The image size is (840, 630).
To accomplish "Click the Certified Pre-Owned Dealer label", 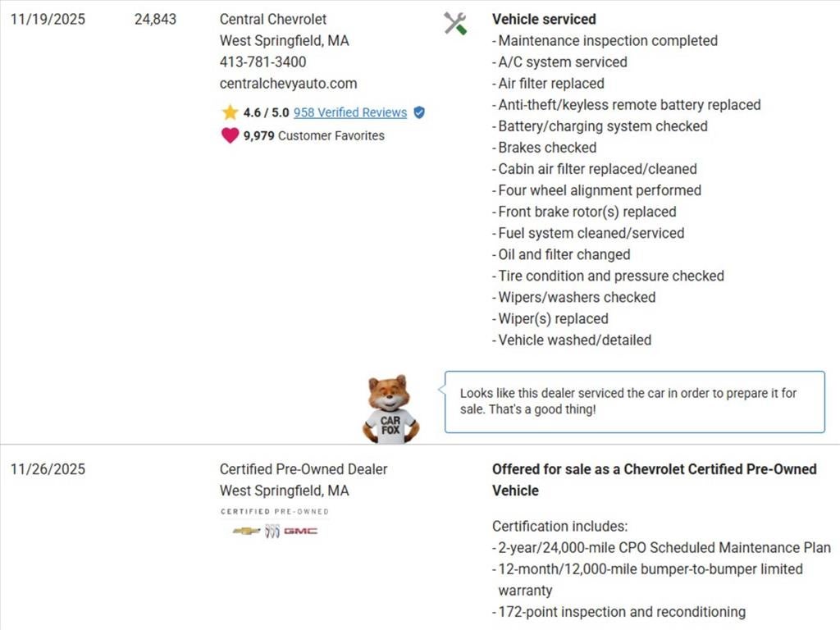I will 303,469.
